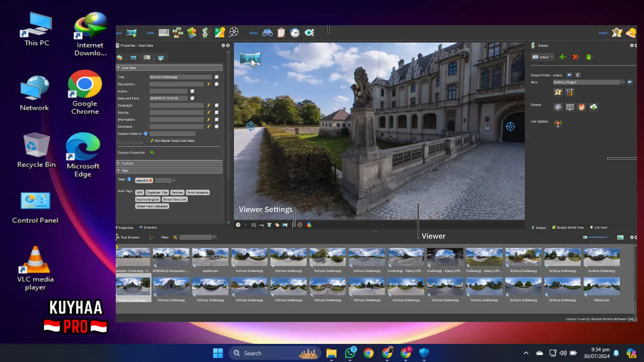
Task: Open the animation film reel icon
Action: tap(234, 33)
